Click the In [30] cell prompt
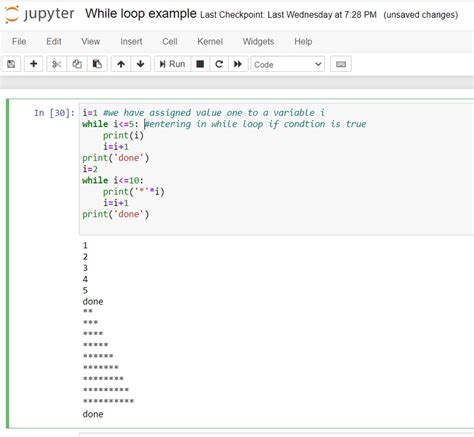This screenshot has width=474, height=437. pyautogui.click(x=54, y=113)
